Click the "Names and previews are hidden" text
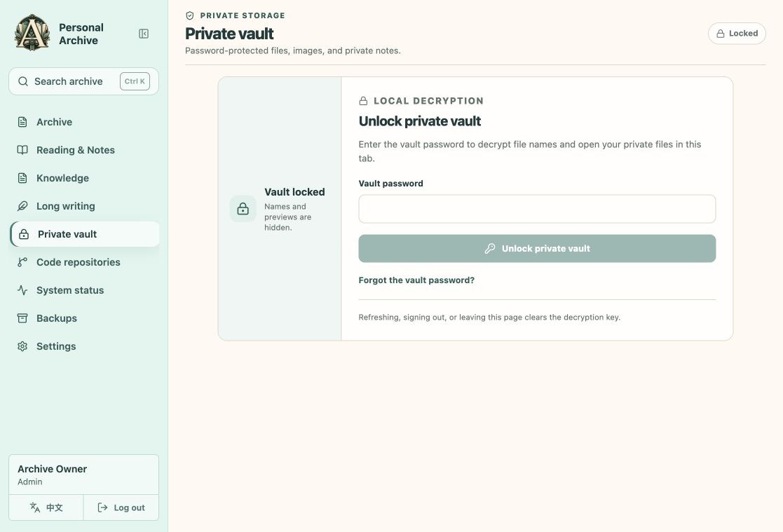Viewport: 783px width, 532px height. (x=287, y=217)
